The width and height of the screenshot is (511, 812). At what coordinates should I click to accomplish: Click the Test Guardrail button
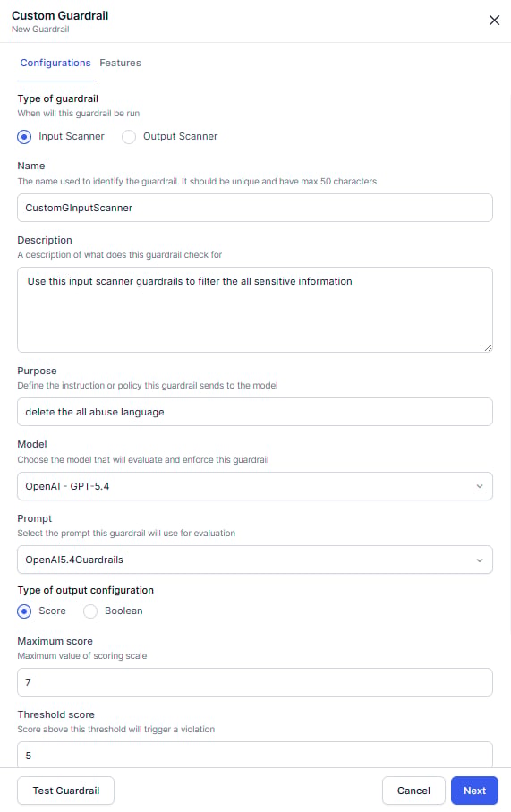pos(65,791)
